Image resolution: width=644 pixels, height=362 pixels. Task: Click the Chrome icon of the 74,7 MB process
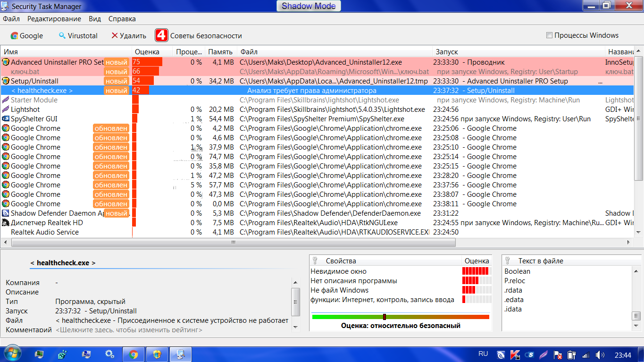pos(6,157)
